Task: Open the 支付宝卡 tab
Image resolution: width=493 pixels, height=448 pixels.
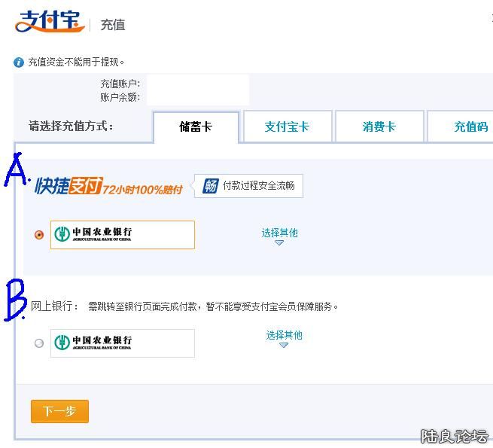Action: [287, 127]
